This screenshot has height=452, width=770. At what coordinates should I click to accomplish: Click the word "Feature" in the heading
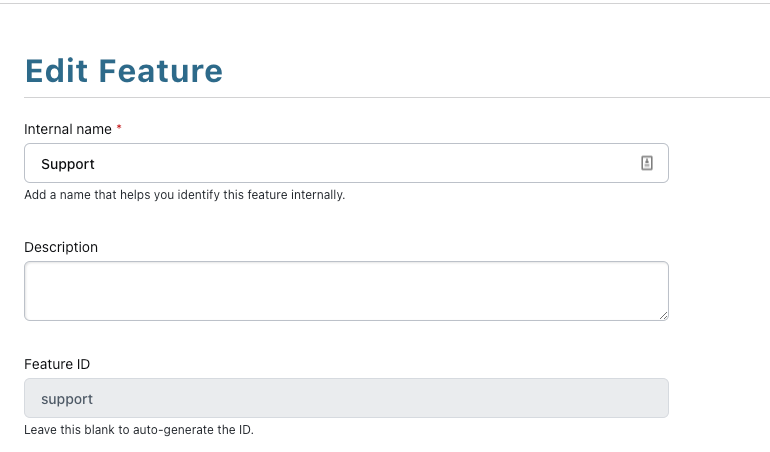[x=165, y=71]
